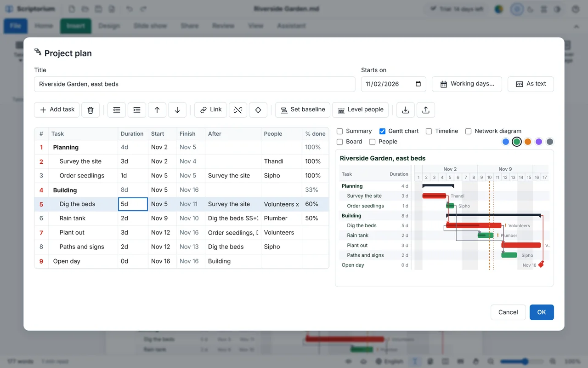Click the % done column header
This screenshot has width=588, height=368.
pyautogui.click(x=315, y=134)
